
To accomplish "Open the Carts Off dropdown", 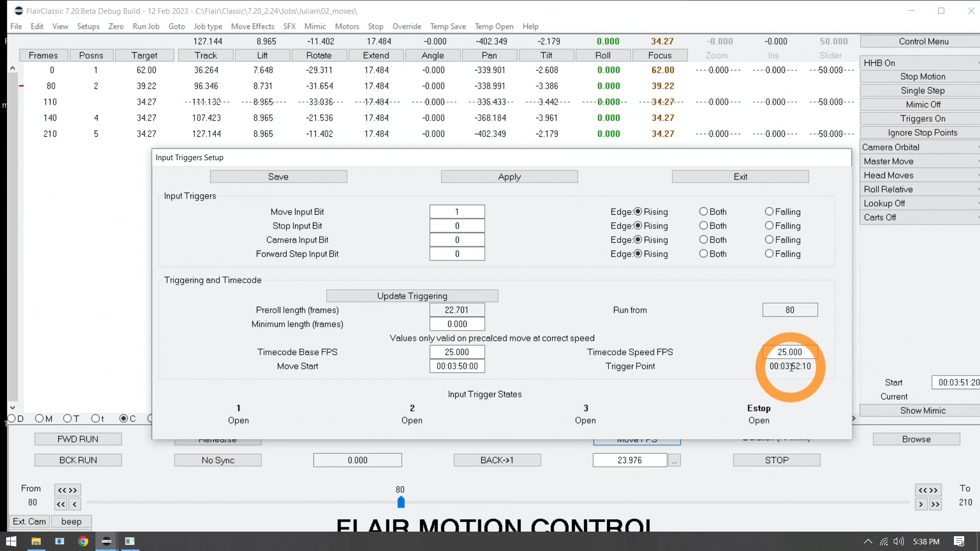I will pos(919,217).
